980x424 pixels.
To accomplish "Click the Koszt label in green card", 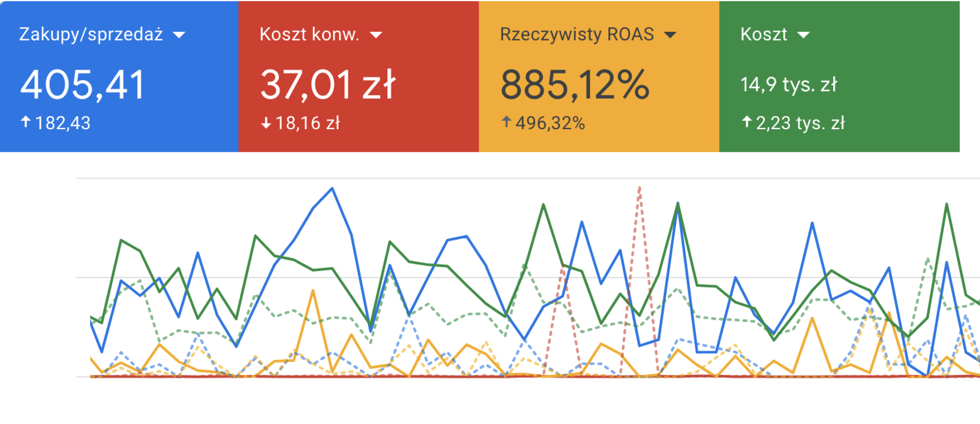I will (764, 35).
